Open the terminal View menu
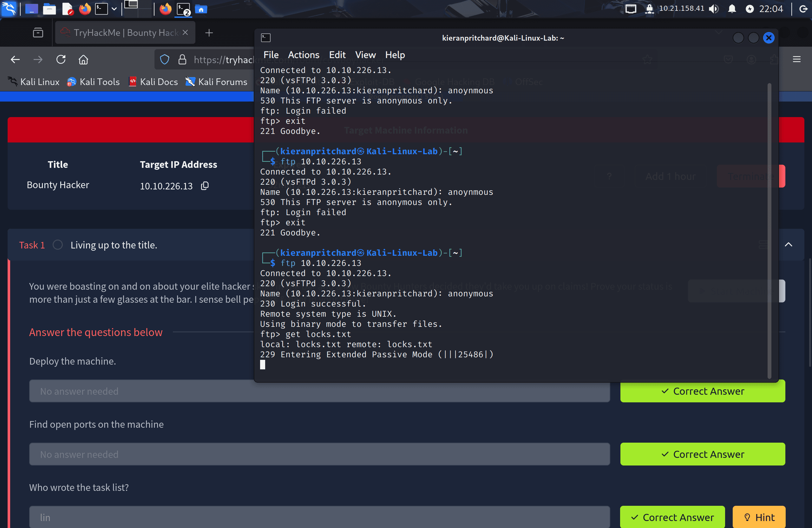Viewport: 812px width, 528px height. click(x=365, y=55)
